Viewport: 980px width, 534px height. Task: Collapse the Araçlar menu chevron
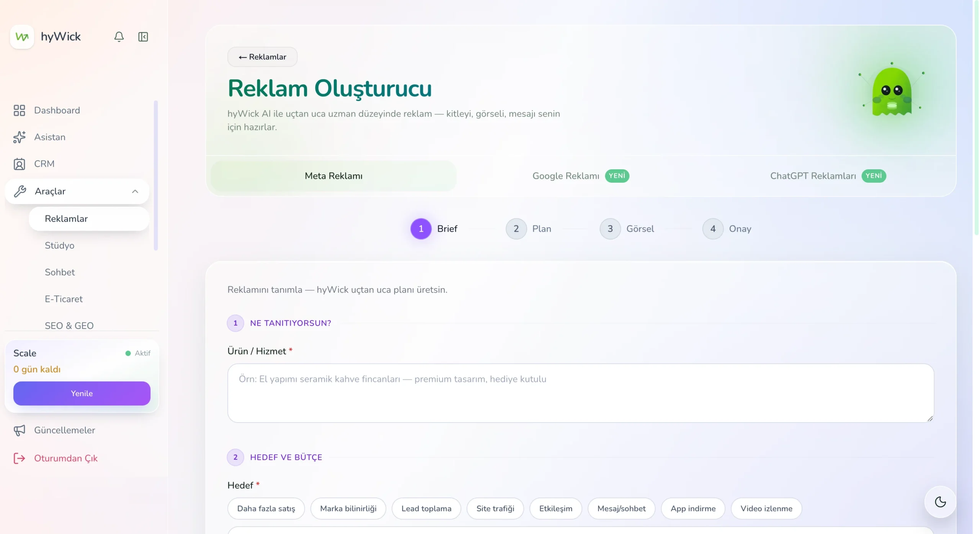tap(135, 191)
